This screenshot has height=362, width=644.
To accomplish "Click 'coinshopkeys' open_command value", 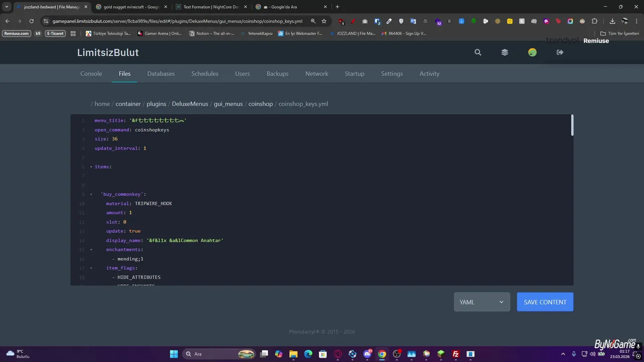I will point(152,130).
